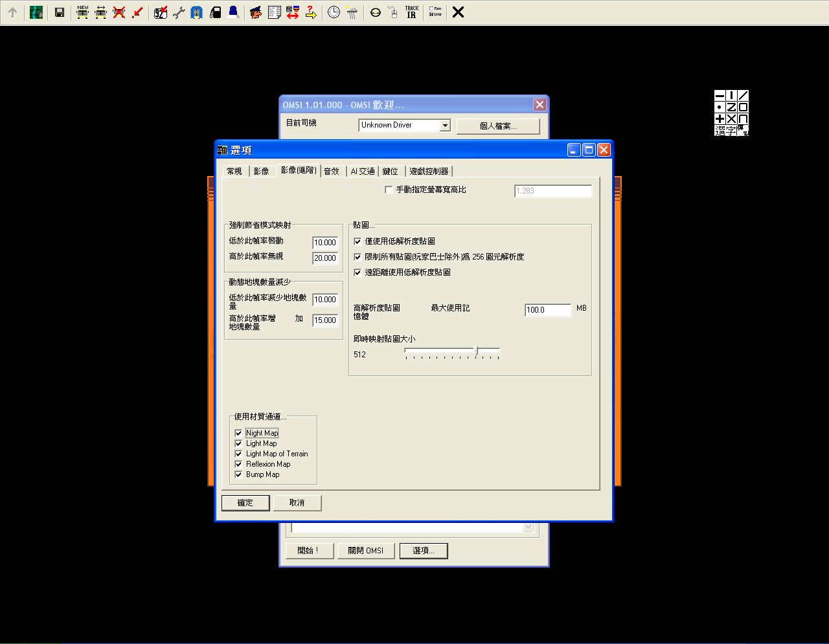Switch to the 鍵位 tab

(x=391, y=172)
